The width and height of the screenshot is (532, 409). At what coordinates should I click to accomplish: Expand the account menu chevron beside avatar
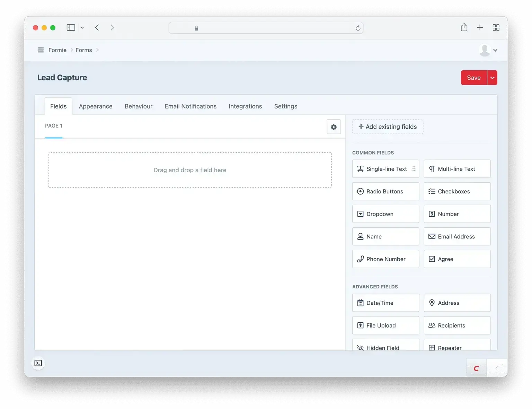(x=495, y=50)
